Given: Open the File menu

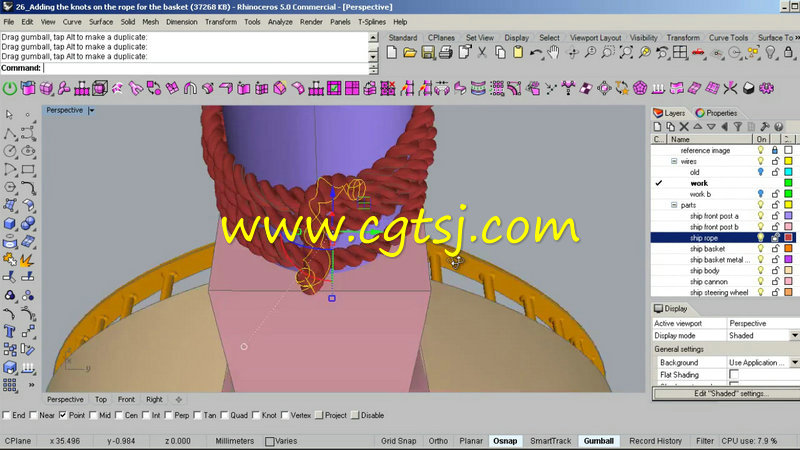Looking at the screenshot, I should (9, 22).
